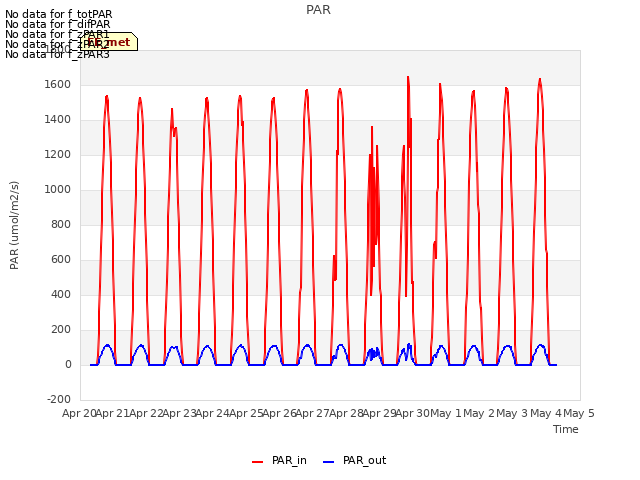Click the 1600 y-axis tick label
The image size is (640, 480).
[58, 84]
